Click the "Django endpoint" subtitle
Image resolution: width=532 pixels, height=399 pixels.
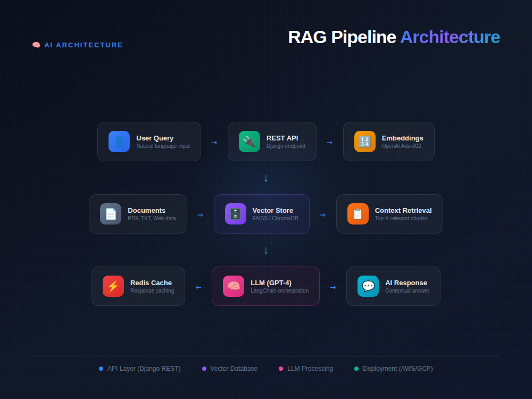click(286, 146)
